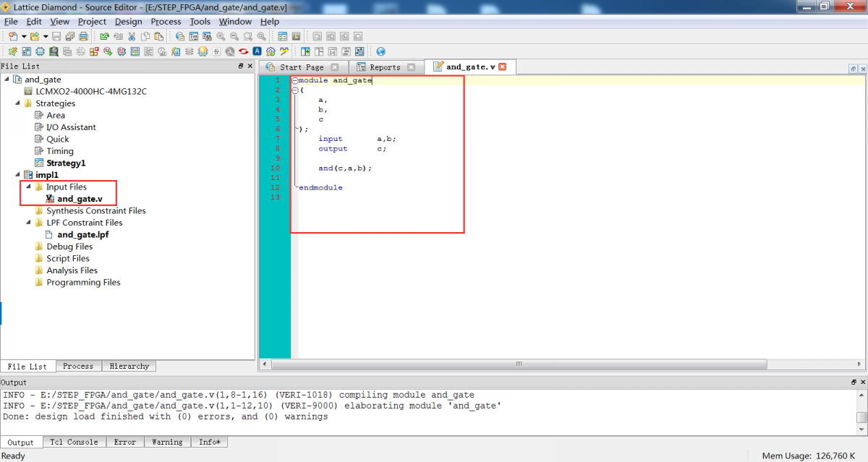This screenshot has height=462, width=868.
Task: Open Device View chip icon
Action: 40,51
